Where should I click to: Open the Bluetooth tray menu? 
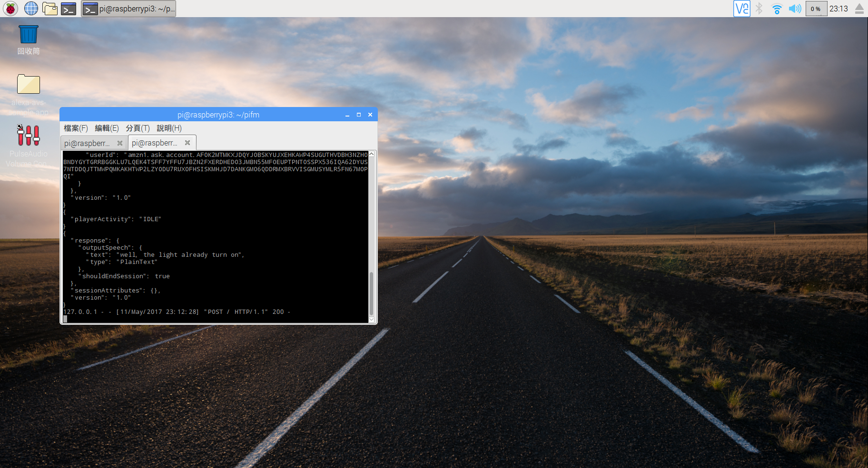(759, 9)
